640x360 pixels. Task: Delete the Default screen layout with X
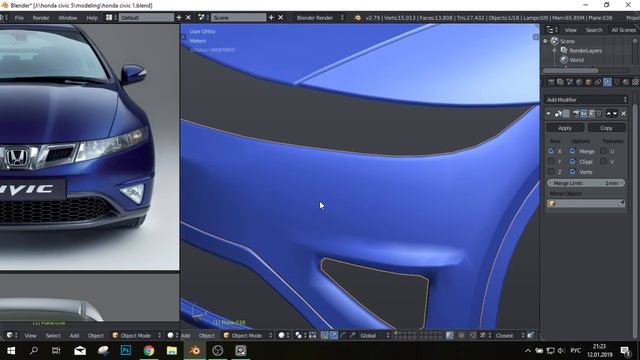(x=188, y=18)
